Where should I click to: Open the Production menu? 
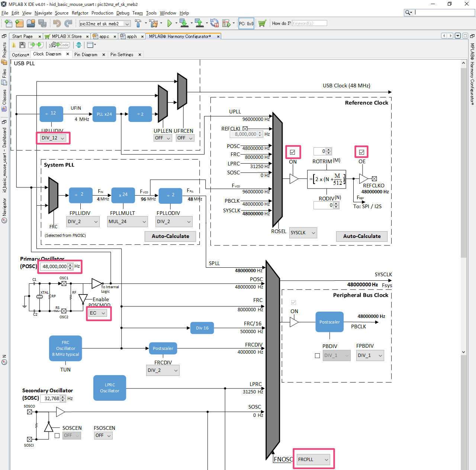(x=102, y=13)
